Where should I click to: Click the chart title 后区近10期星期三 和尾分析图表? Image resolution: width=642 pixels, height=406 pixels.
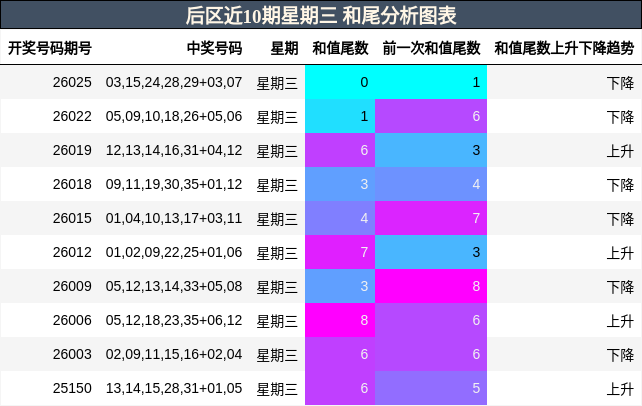coord(321,16)
